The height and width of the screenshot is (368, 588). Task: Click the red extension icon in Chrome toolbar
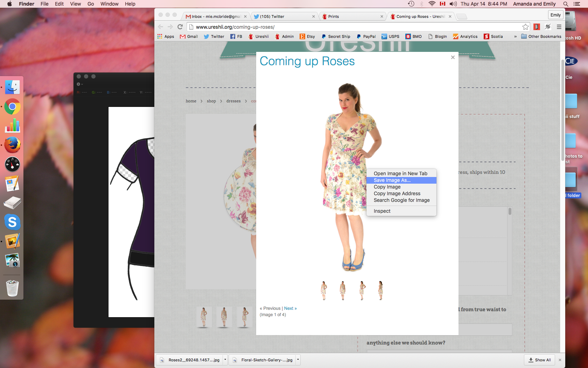click(x=537, y=27)
